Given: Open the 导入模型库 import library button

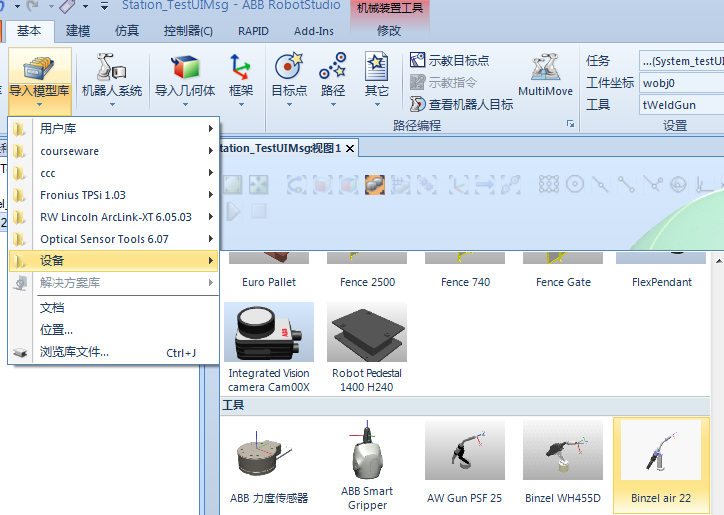Looking at the screenshot, I should [39, 80].
